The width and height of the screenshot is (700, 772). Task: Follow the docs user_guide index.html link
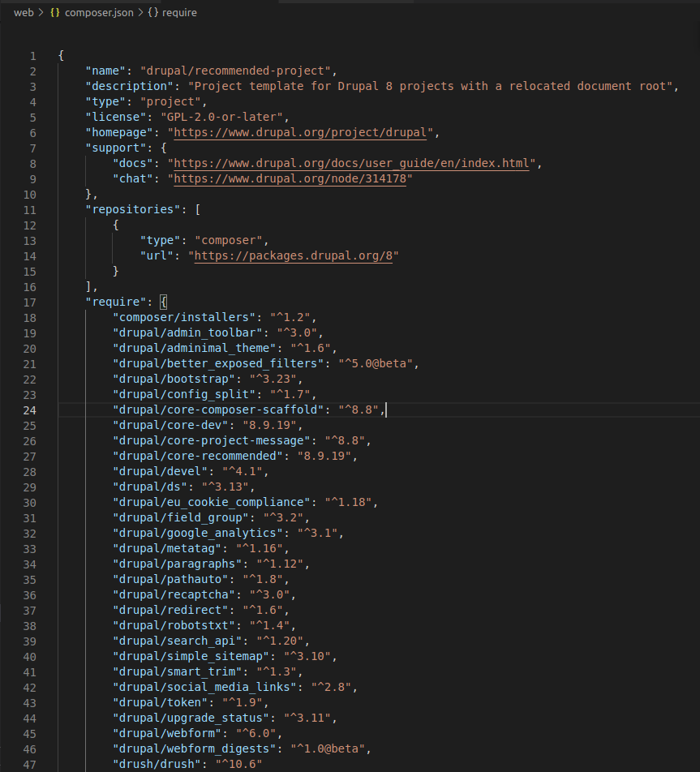351,164
